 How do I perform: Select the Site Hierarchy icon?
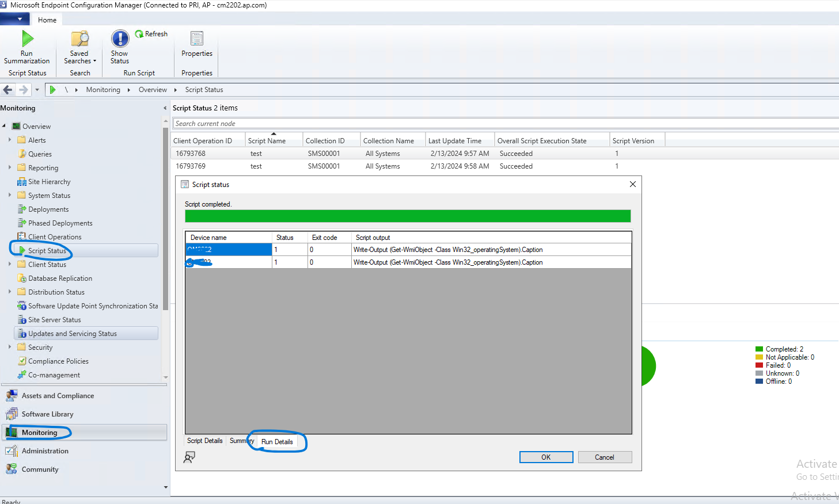(x=21, y=182)
